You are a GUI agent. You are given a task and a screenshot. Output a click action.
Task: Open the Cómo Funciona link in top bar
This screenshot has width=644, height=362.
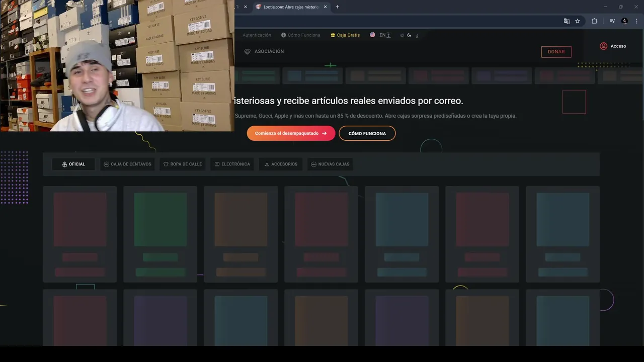click(304, 35)
